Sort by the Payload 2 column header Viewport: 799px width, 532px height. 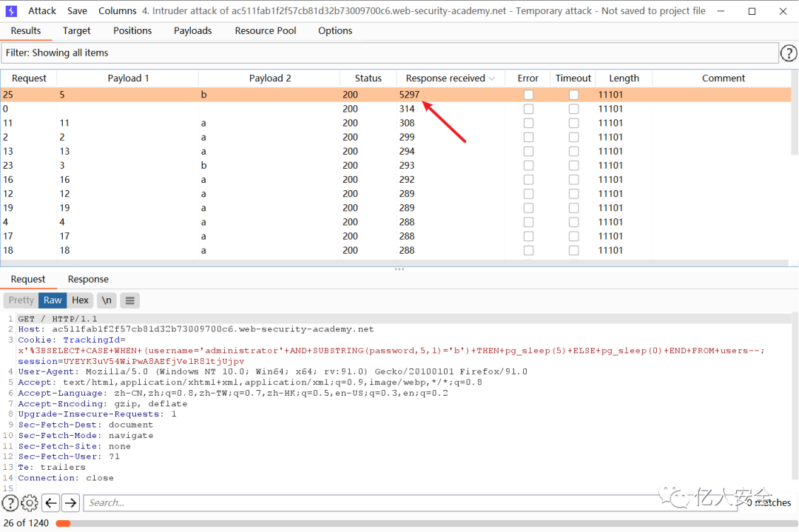269,78
